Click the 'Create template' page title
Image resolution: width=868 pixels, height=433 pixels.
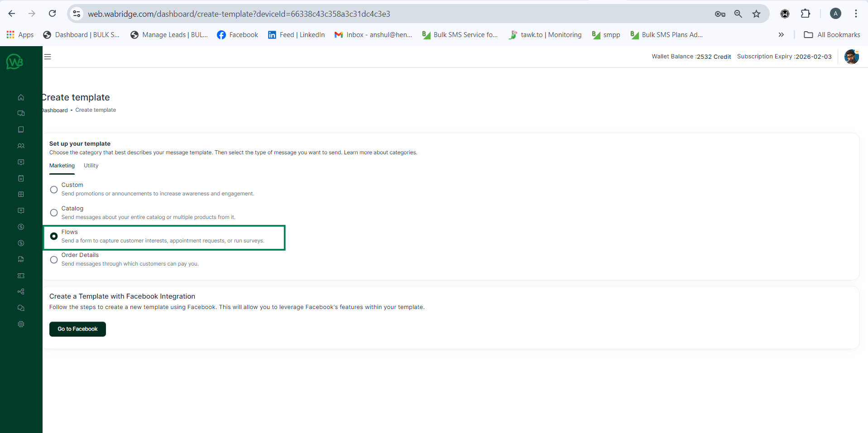[76, 97]
